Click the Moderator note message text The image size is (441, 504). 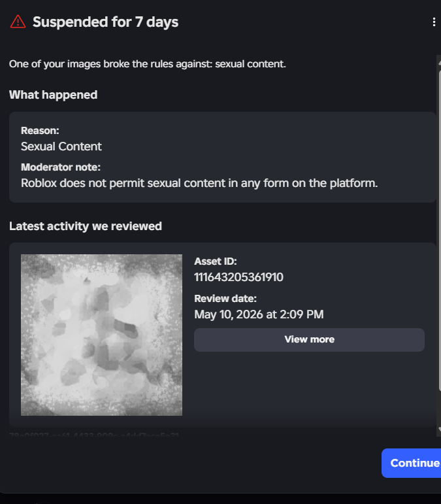tap(199, 183)
